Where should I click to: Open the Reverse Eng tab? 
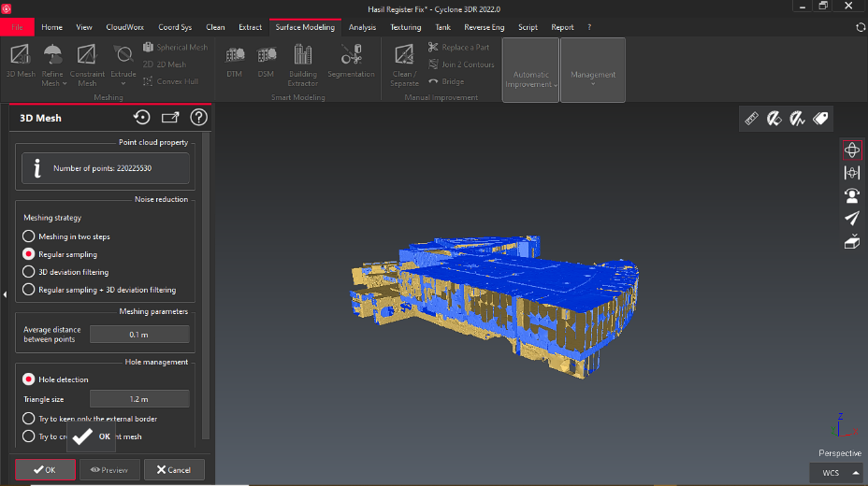484,27
